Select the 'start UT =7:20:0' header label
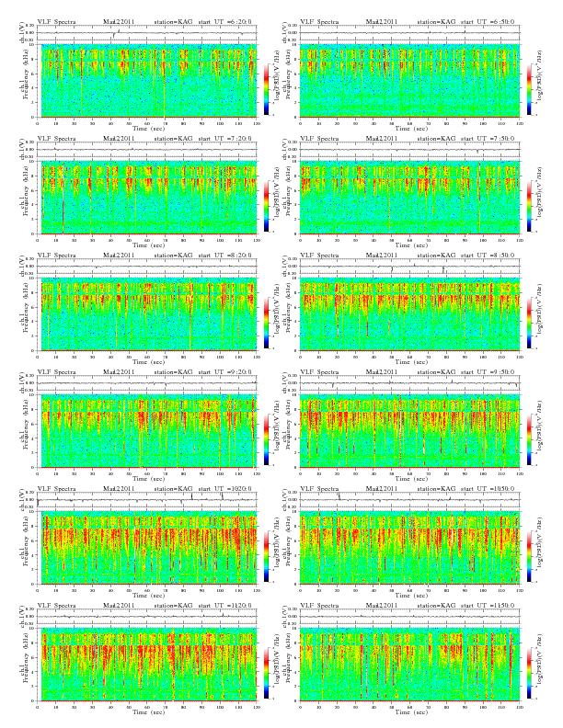Screen dimensions: 563x728 (x=225, y=139)
